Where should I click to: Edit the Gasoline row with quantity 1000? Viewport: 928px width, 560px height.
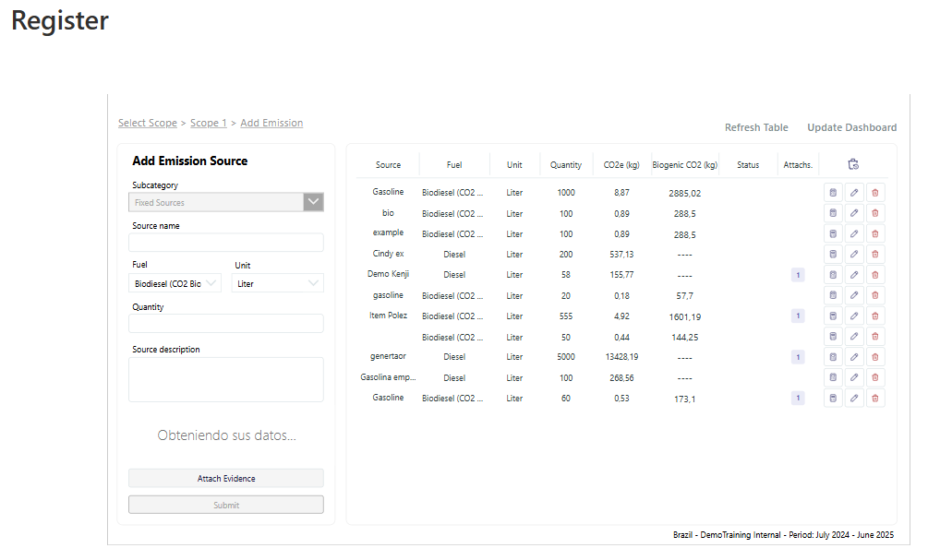854,193
